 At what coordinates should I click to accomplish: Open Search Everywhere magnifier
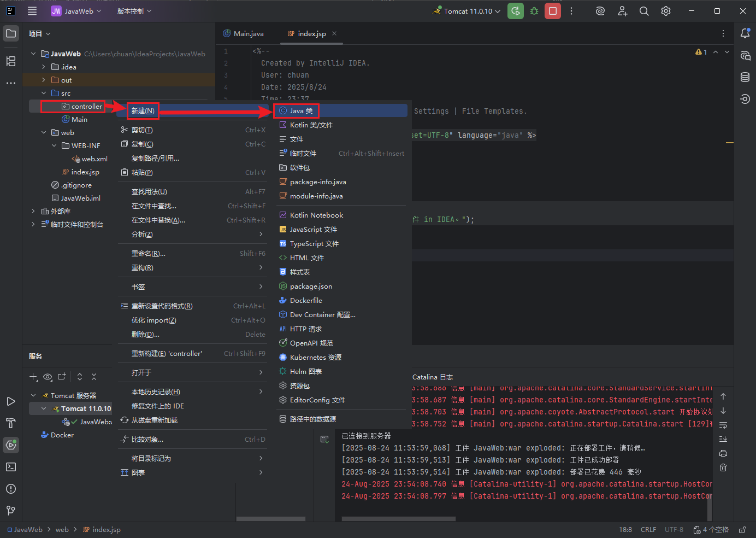[644, 11]
